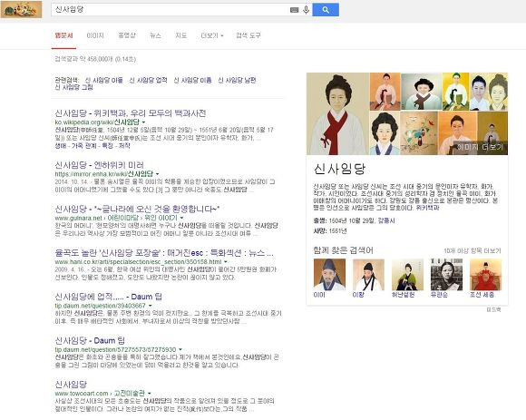
Task: Open the 저작 sitelink
Action: click(124, 146)
